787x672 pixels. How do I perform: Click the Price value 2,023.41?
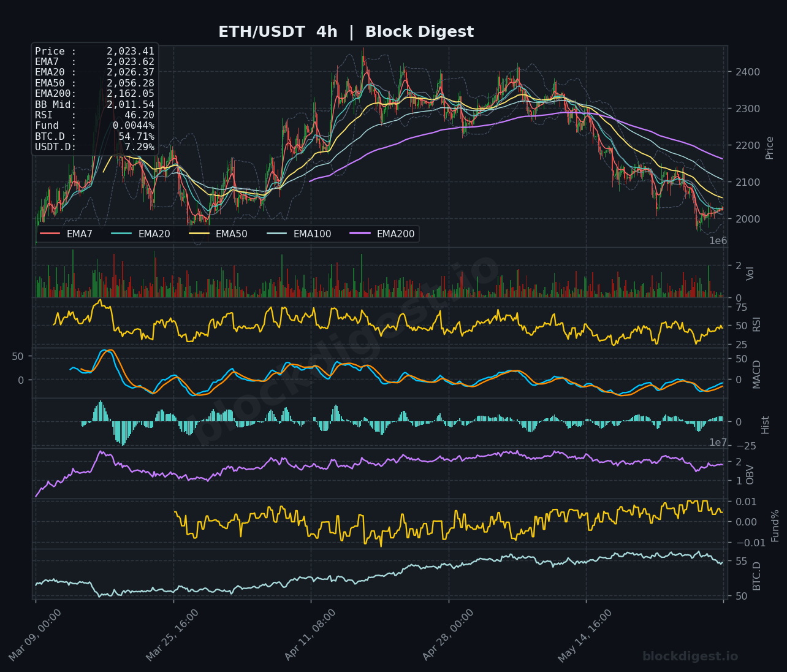click(x=130, y=52)
